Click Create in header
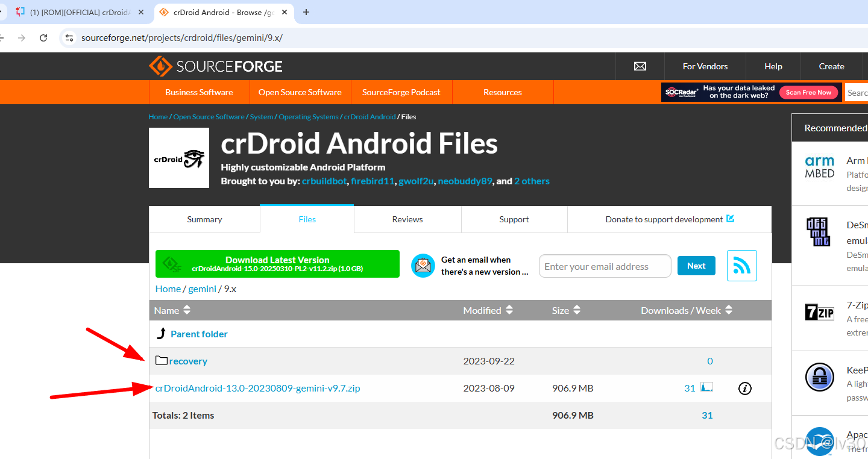 tap(832, 66)
